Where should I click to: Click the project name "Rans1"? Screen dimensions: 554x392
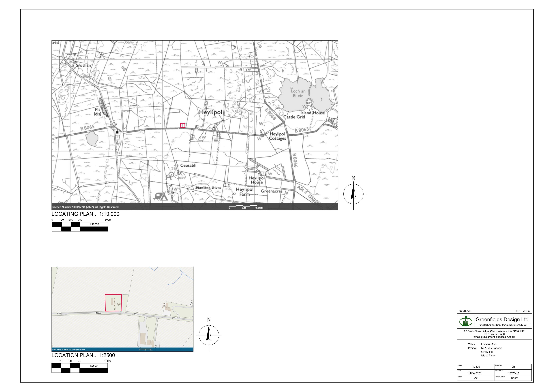coord(515,378)
